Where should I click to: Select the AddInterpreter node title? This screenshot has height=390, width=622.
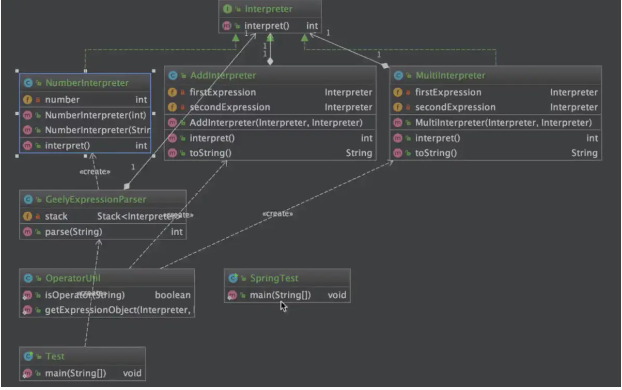coord(223,75)
